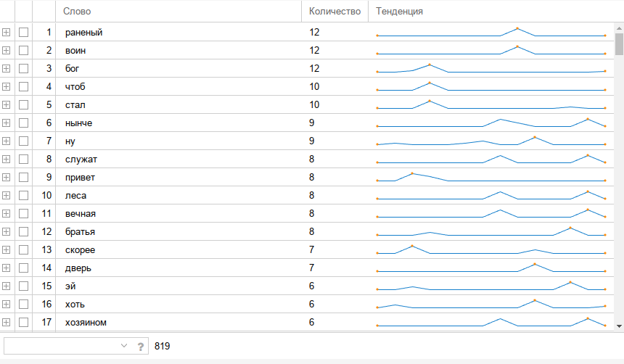
Task: Expand the row for братья
Action: (6, 231)
